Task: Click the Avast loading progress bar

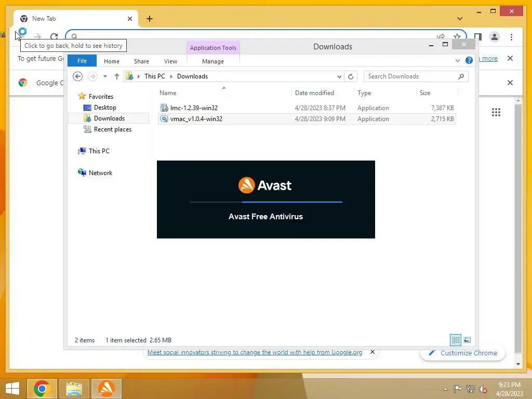Action: 266,202
